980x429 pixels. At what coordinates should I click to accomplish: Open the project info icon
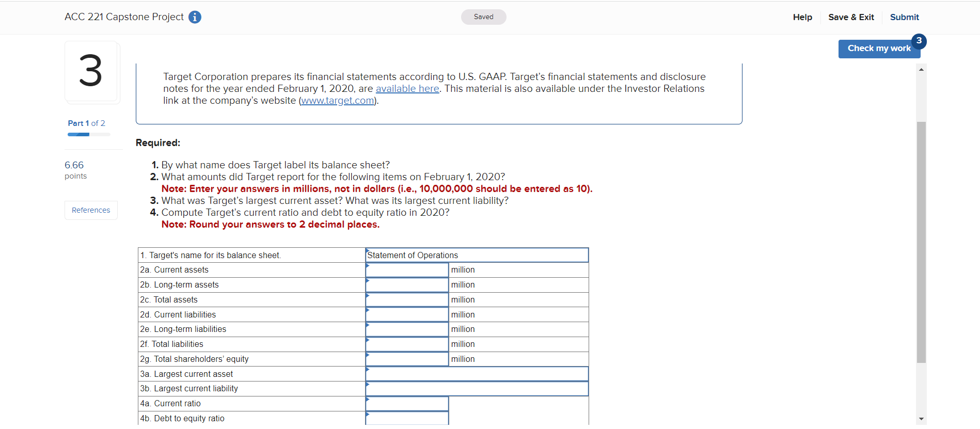[x=195, y=17]
